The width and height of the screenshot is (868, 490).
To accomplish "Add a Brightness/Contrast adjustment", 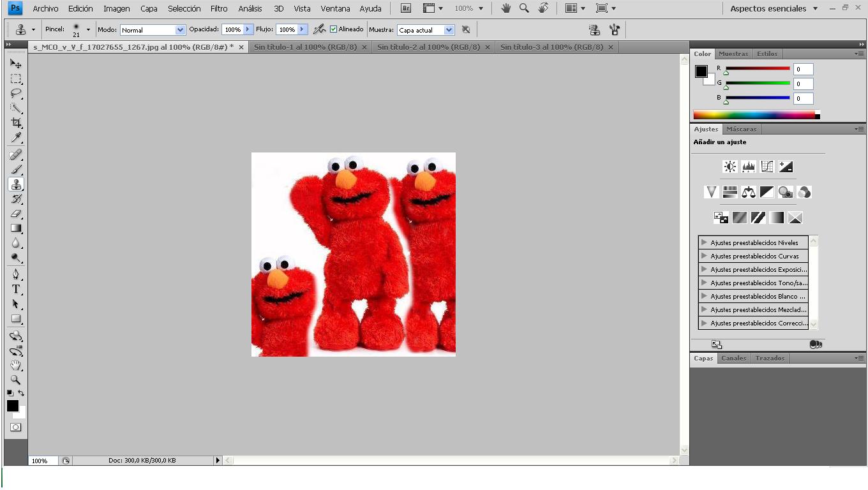I will 730,167.
